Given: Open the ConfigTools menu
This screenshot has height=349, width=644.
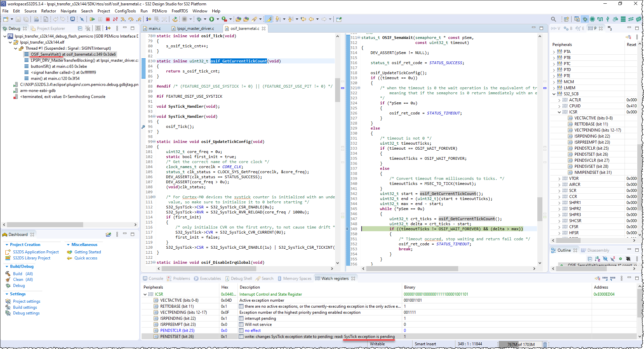Looking at the screenshot, I should pyautogui.click(x=125, y=11).
